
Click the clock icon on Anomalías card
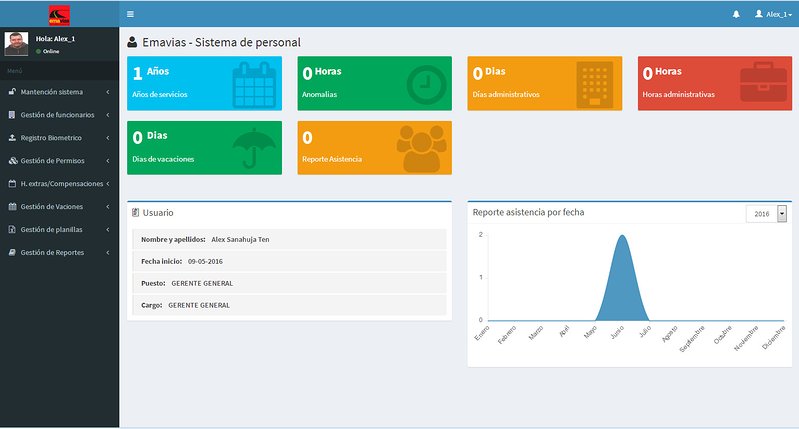[x=427, y=84]
